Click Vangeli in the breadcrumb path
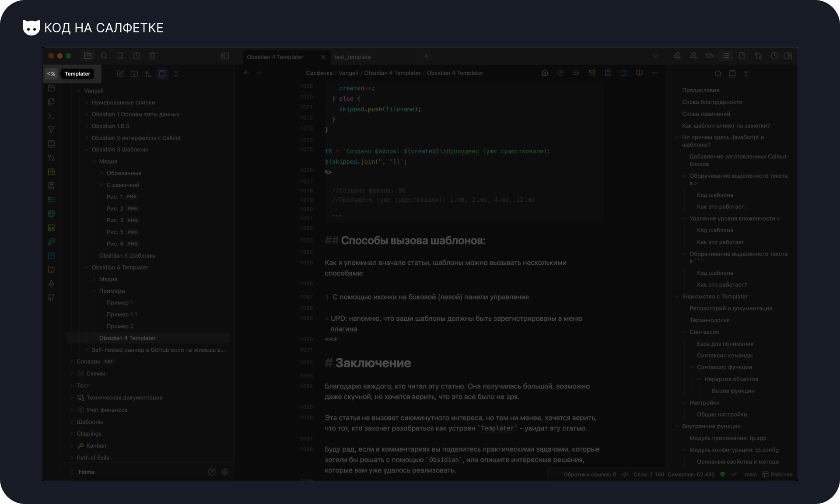The height and width of the screenshot is (504, 840). coord(348,73)
